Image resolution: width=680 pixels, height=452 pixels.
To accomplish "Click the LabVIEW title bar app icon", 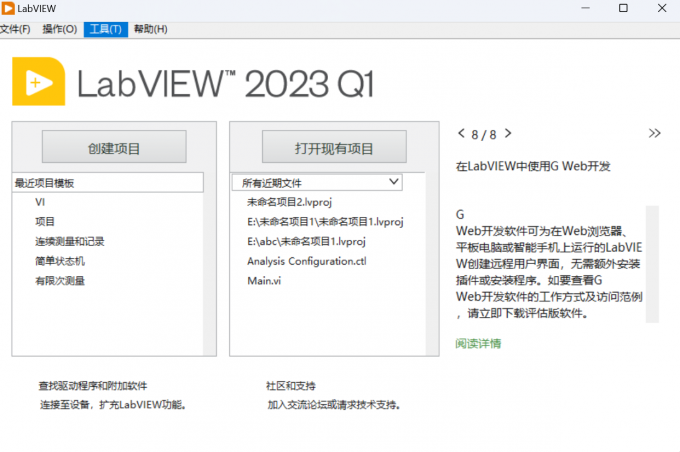I will coord(8,8).
